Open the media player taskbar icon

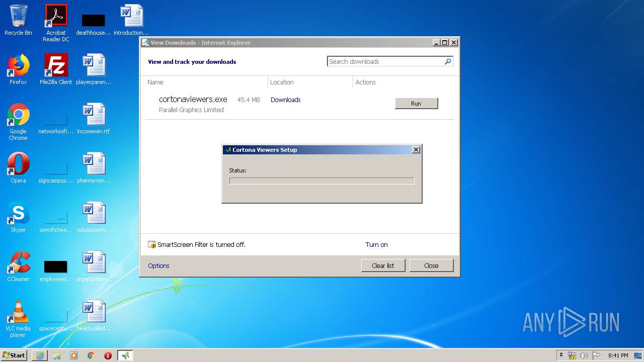coord(74,355)
